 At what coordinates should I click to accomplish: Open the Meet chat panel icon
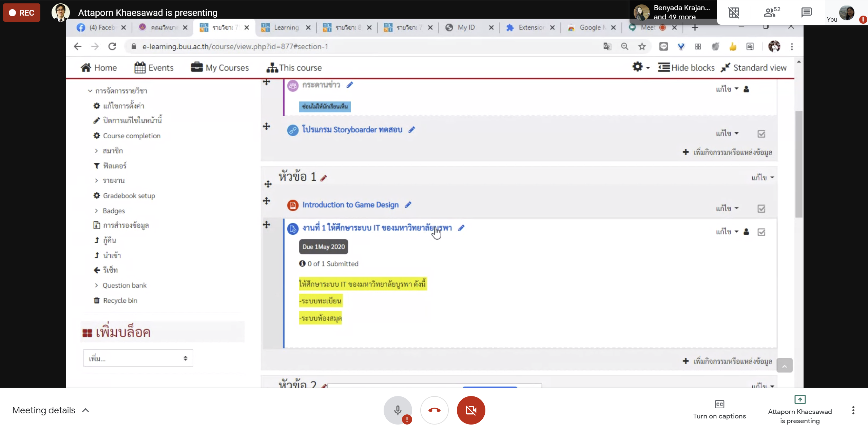(806, 13)
